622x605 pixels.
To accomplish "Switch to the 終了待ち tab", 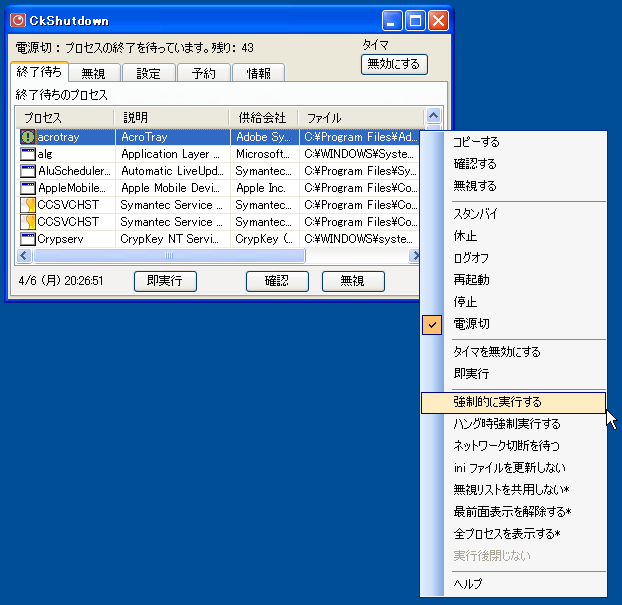I will [x=39, y=72].
